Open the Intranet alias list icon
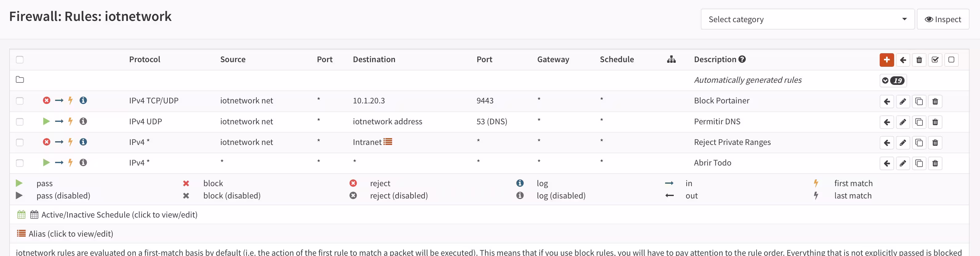980x256 pixels. pos(388,142)
